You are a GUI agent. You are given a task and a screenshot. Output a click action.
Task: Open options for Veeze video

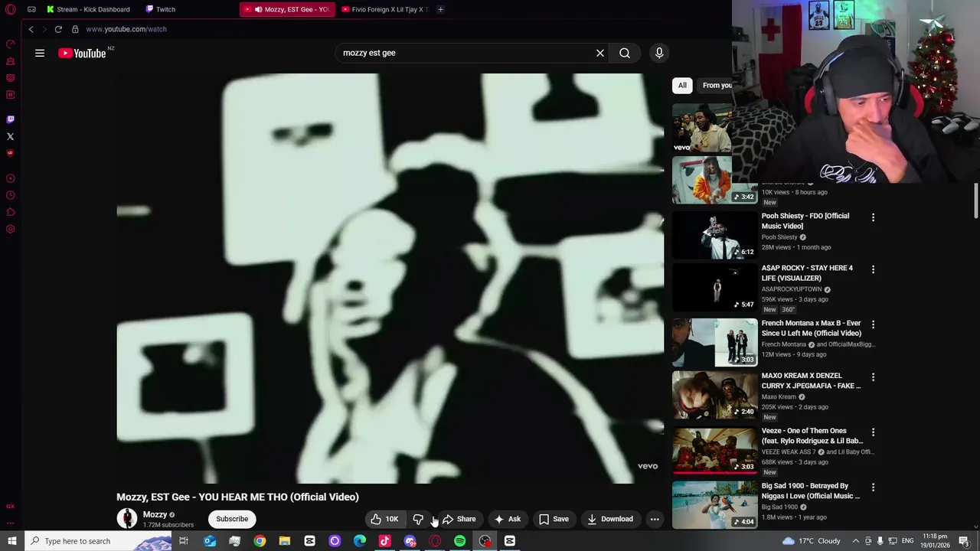click(x=873, y=432)
